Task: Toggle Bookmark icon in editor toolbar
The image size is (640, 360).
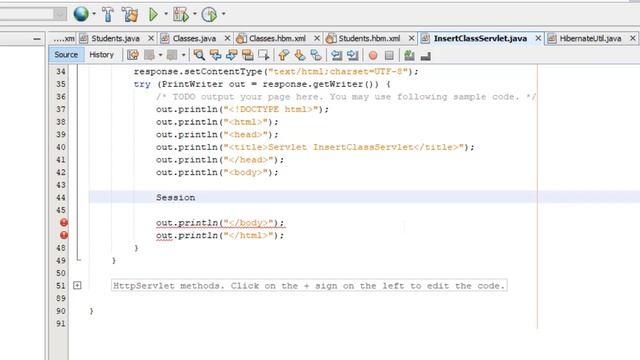Action: [316, 55]
